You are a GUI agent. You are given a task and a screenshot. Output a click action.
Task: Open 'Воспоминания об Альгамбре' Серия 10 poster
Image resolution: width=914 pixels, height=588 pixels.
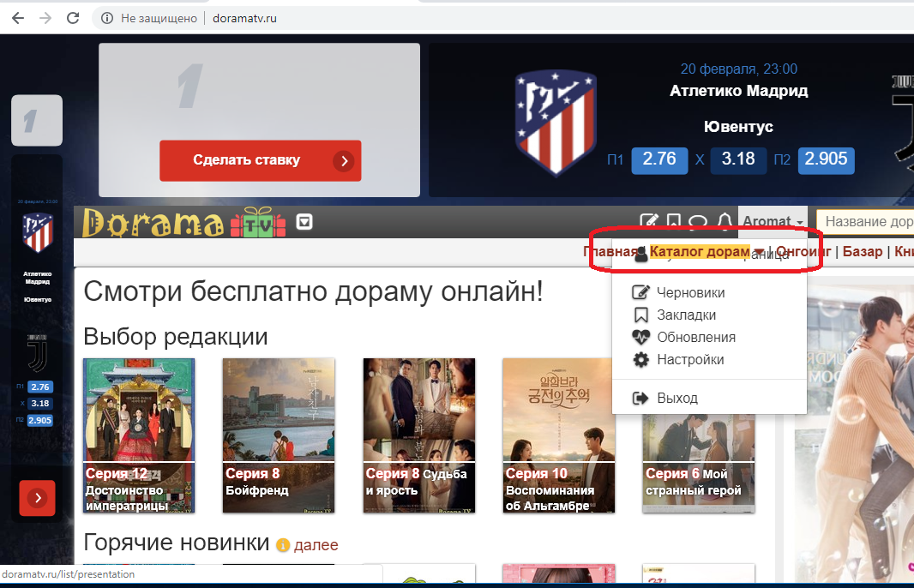[559, 435]
